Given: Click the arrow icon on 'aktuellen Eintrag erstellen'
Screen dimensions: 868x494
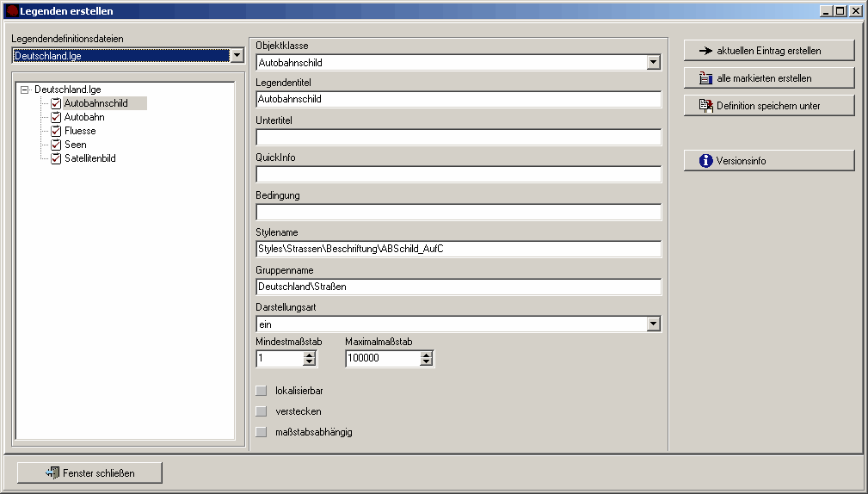Looking at the screenshot, I should [x=705, y=51].
